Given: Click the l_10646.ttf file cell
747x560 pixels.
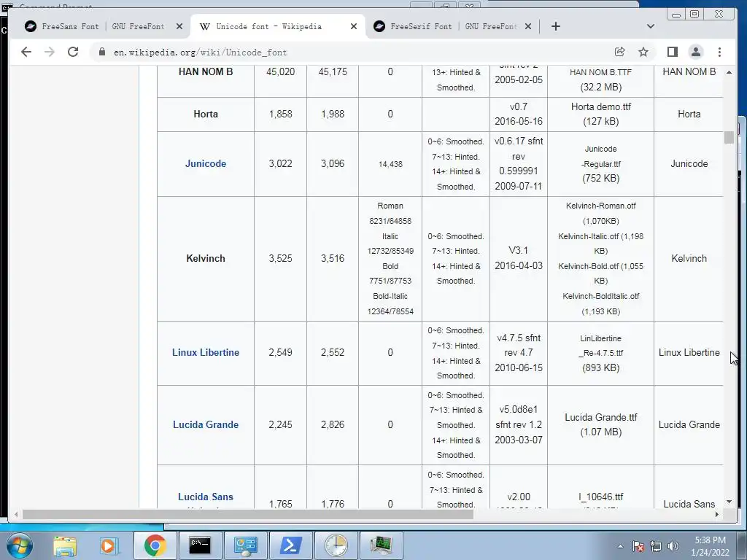Looking at the screenshot, I should coord(601,486).
